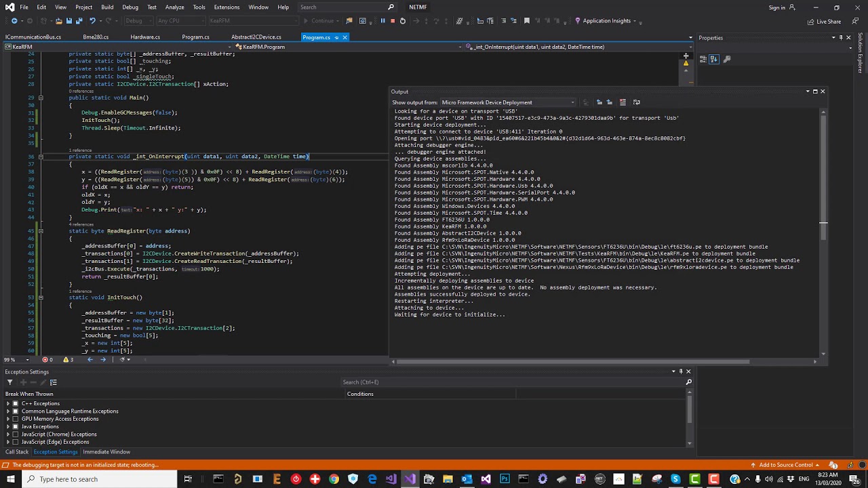
Task: Click the warnings count icon below editor
Action: tap(68, 360)
